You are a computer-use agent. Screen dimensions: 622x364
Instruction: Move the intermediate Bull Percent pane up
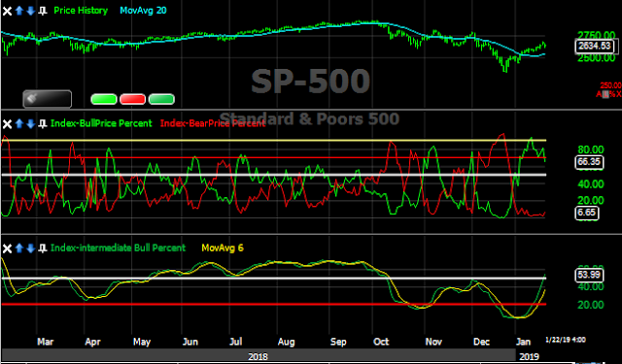point(19,248)
